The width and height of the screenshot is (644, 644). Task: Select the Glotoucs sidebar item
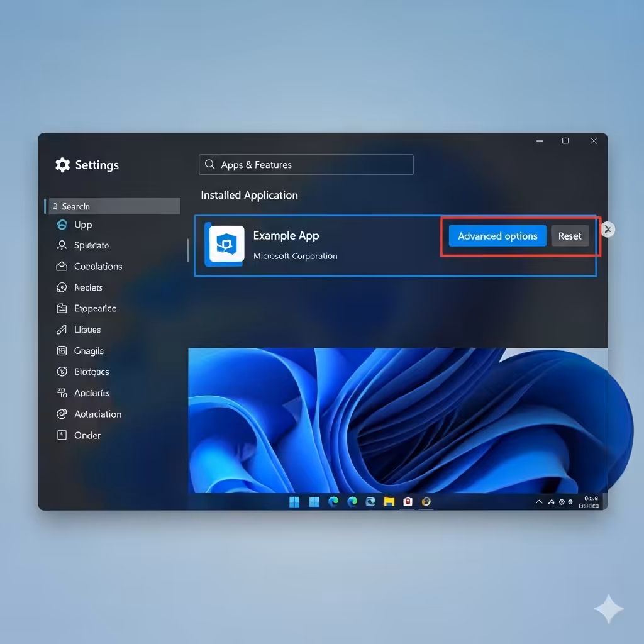[x=82, y=372]
